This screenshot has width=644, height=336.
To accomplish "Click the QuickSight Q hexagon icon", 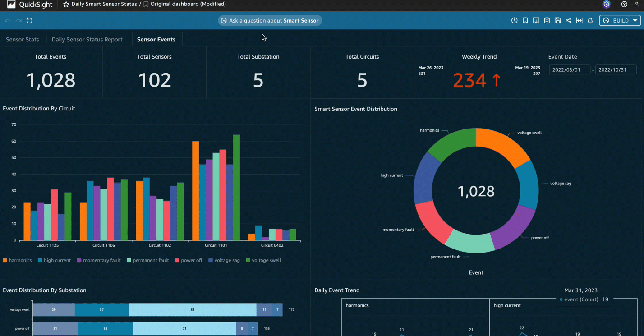I will [606, 5].
